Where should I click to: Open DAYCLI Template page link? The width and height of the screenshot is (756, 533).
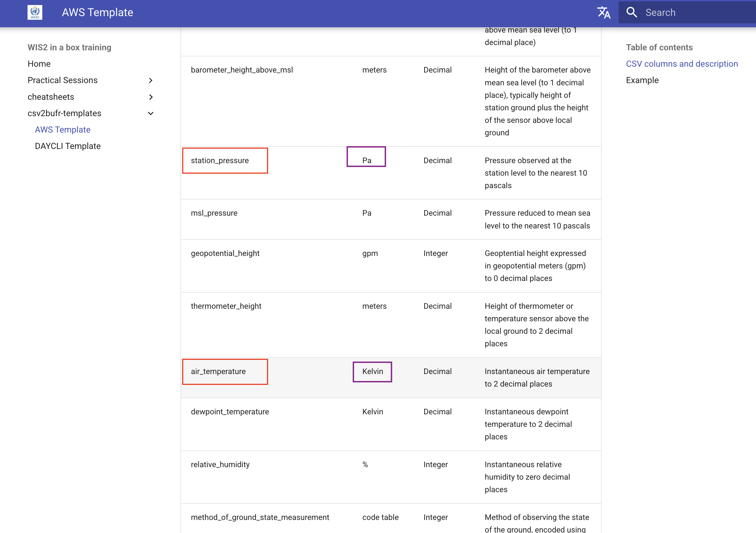68,146
